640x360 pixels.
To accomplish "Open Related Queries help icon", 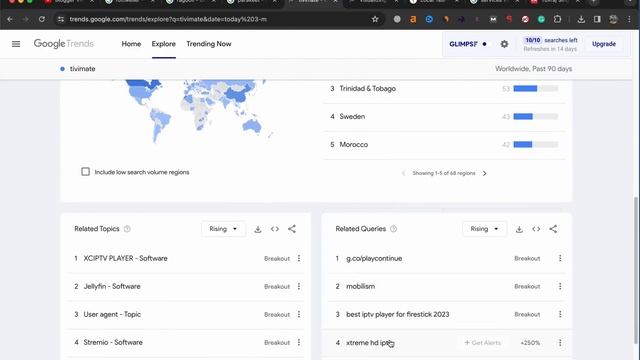I will pyautogui.click(x=393, y=229).
